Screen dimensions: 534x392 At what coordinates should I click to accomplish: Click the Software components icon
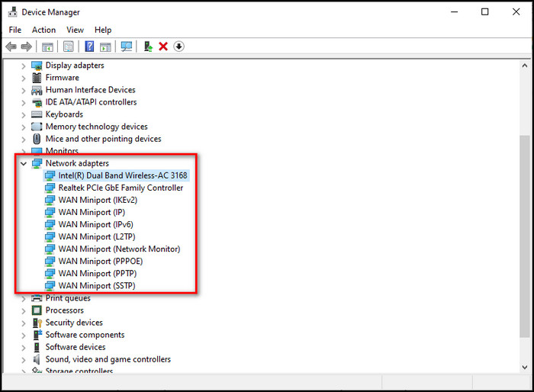click(x=37, y=335)
